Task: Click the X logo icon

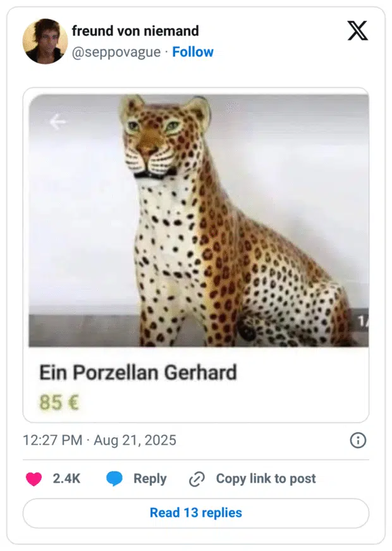Action: coord(358,30)
